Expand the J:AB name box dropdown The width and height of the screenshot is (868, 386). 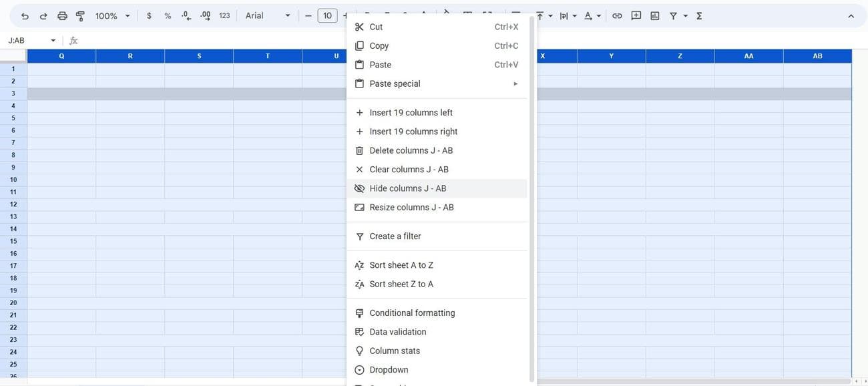(x=53, y=41)
